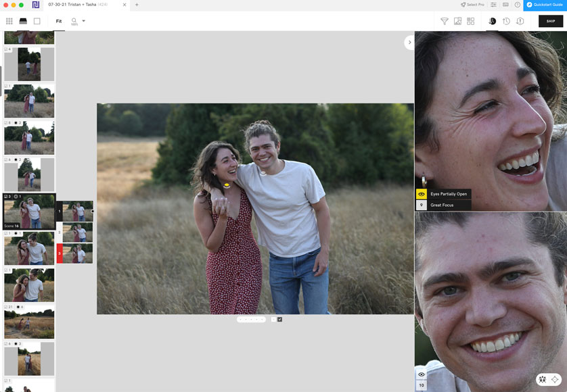Viewport: 567px width, 392px height.
Task: Select Scene 16 thumbnail in filmstrip
Action: [x=29, y=212]
